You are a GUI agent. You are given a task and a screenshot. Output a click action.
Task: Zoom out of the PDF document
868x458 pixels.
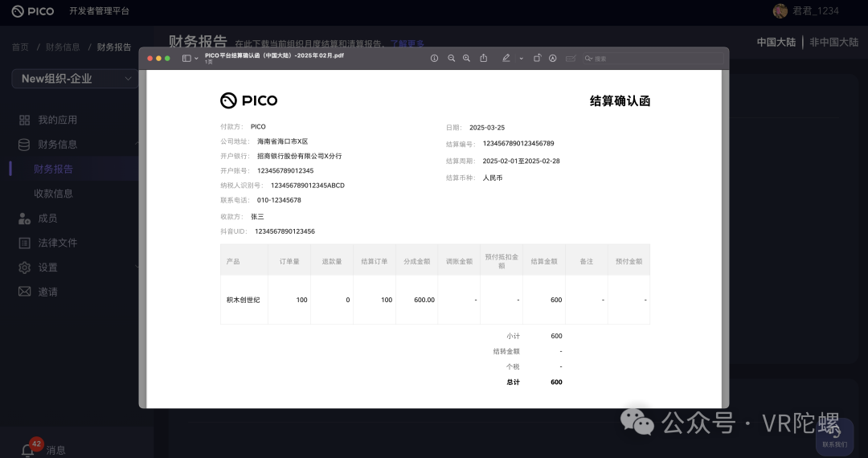tap(451, 58)
